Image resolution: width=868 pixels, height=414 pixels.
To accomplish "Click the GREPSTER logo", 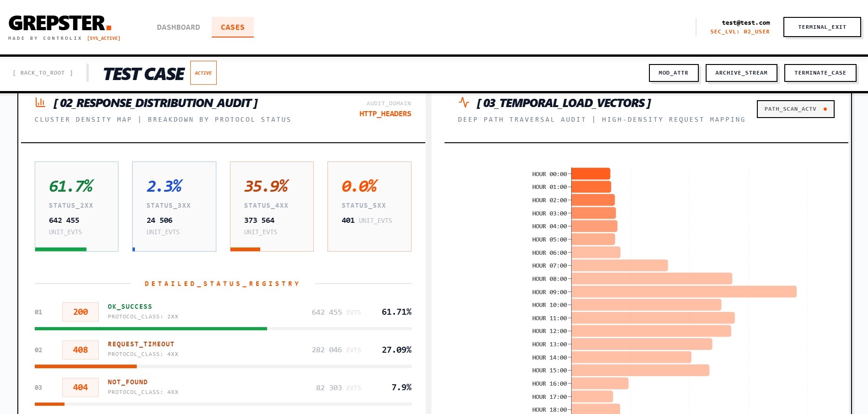I will coord(60,23).
